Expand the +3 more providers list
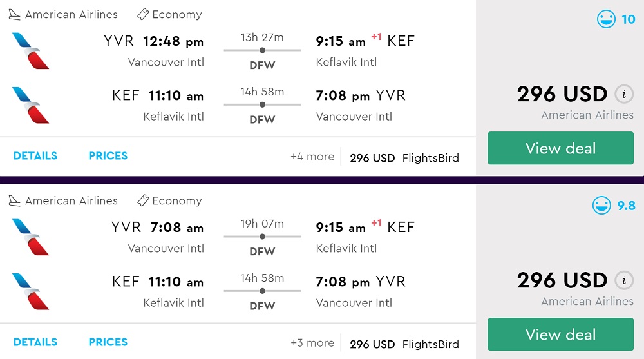Viewport: 644px width, 359px height. (x=312, y=343)
